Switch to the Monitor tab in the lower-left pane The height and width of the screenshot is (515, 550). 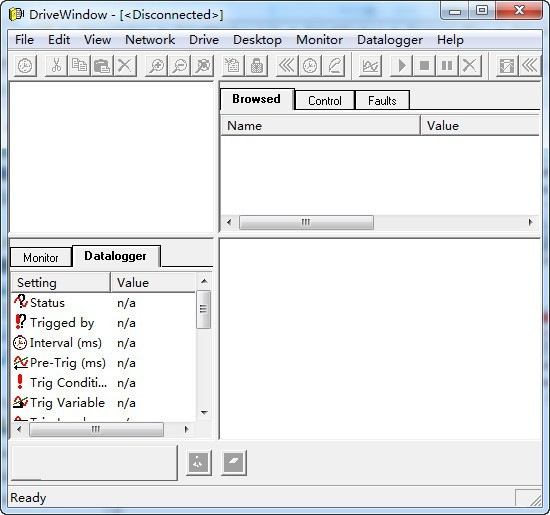pos(41,258)
